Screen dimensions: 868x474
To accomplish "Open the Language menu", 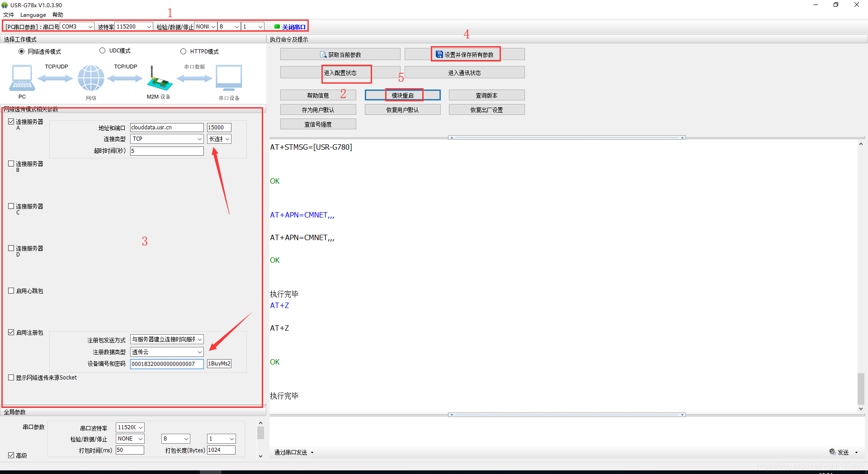I will tap(33, 15).
